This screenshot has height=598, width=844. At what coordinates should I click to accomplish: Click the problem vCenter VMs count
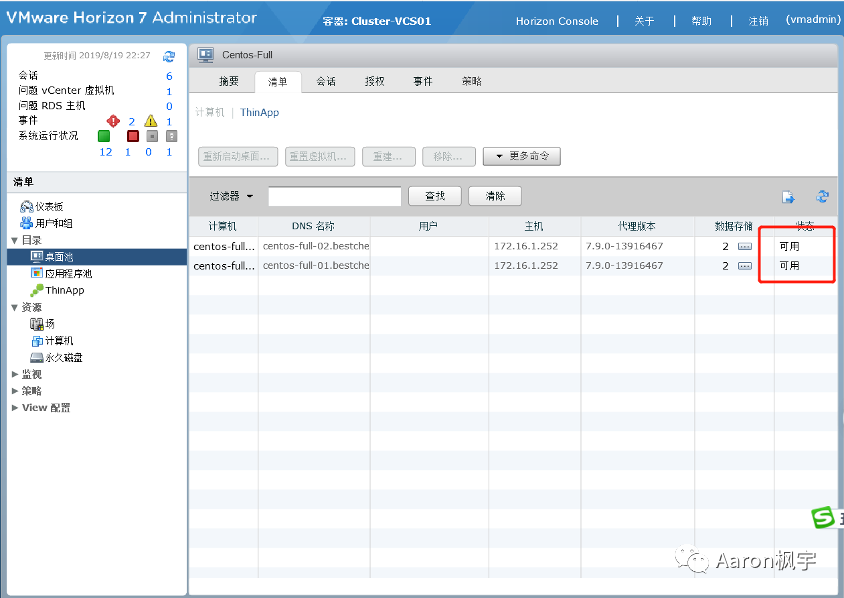pos(169,91)
